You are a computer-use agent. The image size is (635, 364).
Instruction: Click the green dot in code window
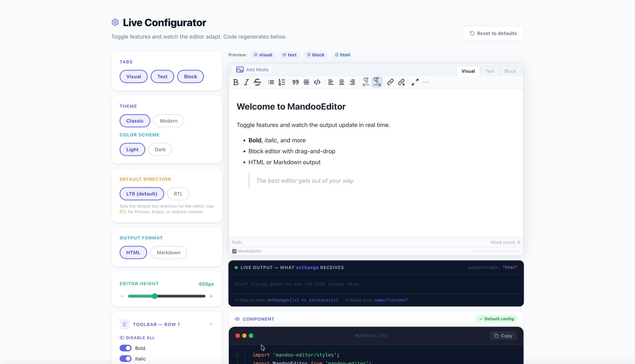tap(251, 336)
